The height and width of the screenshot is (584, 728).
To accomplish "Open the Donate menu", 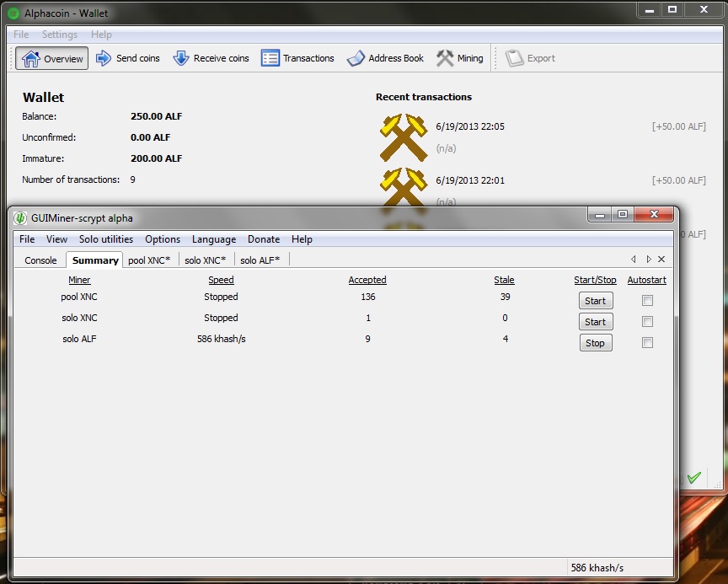I will tap(264, 239).
